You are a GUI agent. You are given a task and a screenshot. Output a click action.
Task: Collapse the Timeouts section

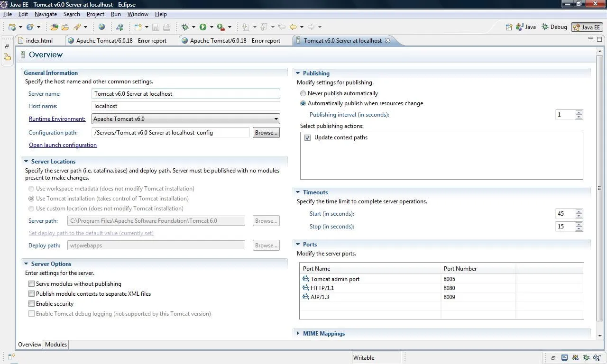298,192
